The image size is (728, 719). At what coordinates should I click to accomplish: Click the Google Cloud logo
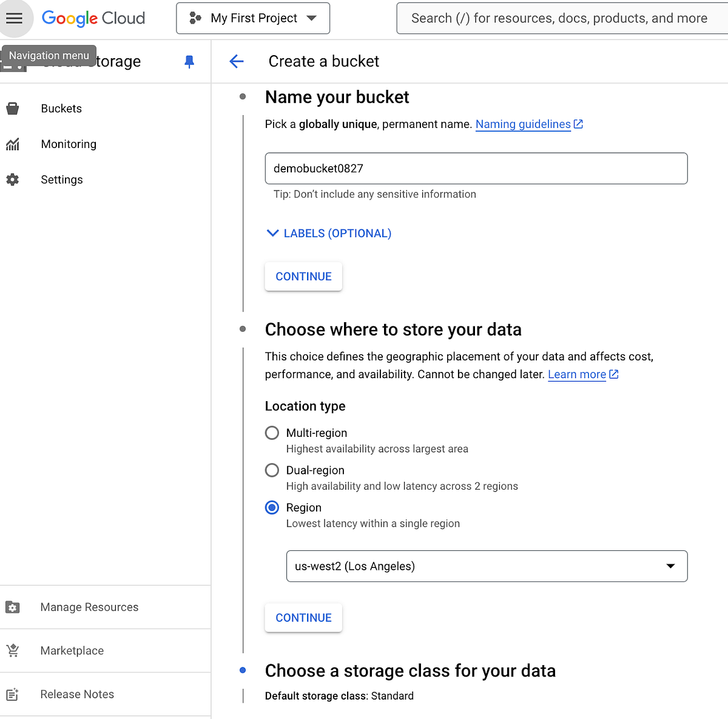pyautogui.click(x=93, y=18)
